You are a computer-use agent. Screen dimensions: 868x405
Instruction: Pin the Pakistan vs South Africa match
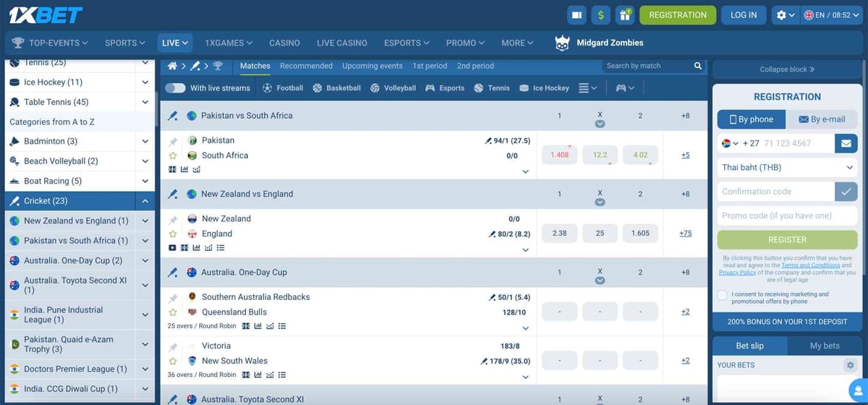pos(172,141)
